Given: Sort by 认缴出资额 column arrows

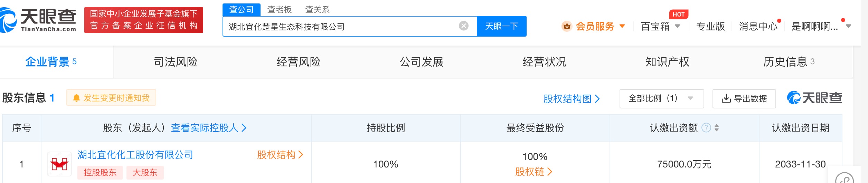Looking at the screenshot, I should point(717,128).
